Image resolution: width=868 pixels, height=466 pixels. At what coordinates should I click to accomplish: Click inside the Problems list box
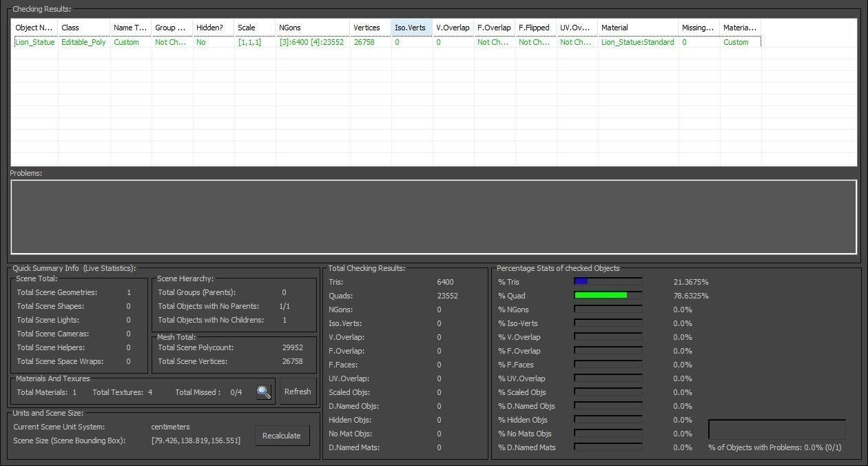click(434, 217)
